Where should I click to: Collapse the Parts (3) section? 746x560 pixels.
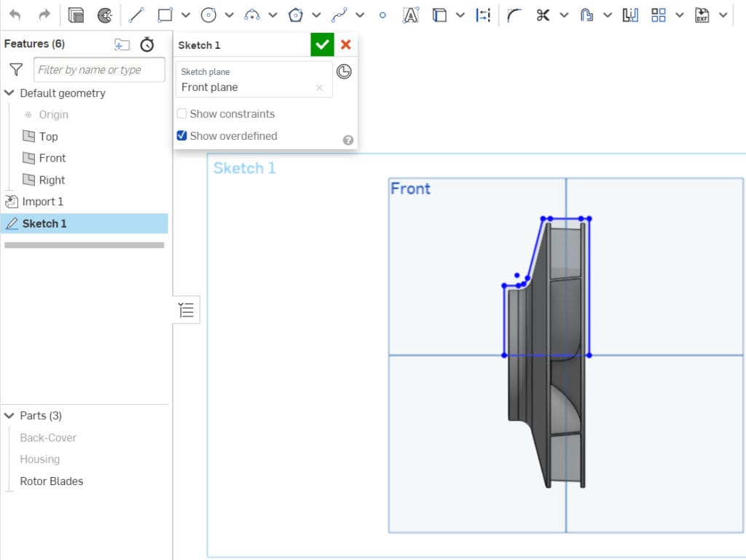pyautogui.click(x=9, y=415)
